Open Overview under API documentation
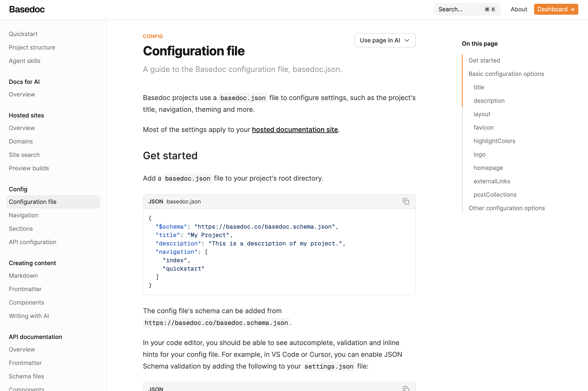 pos(22,350)
